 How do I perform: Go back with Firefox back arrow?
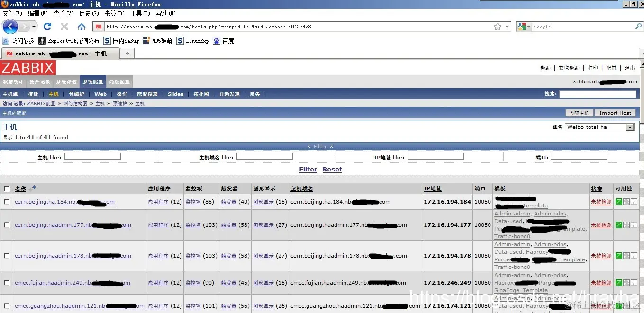tap(10, 27)
